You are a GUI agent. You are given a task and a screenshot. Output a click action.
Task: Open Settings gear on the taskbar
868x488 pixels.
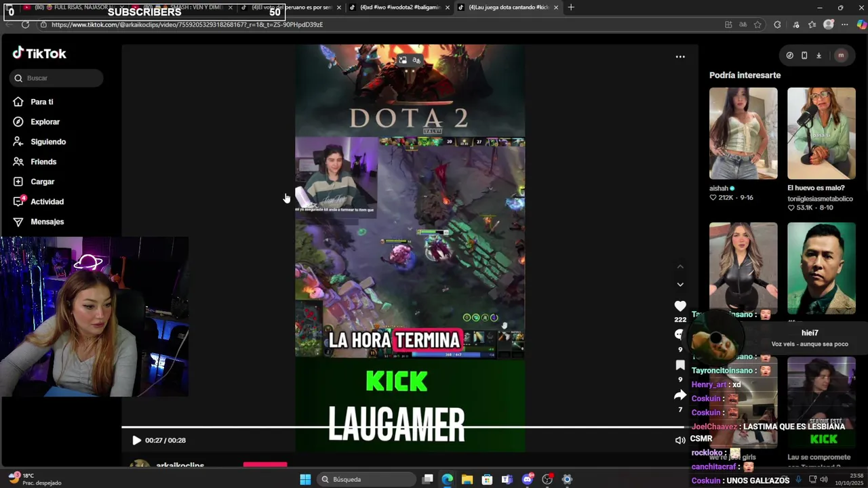tap(568, 480)
